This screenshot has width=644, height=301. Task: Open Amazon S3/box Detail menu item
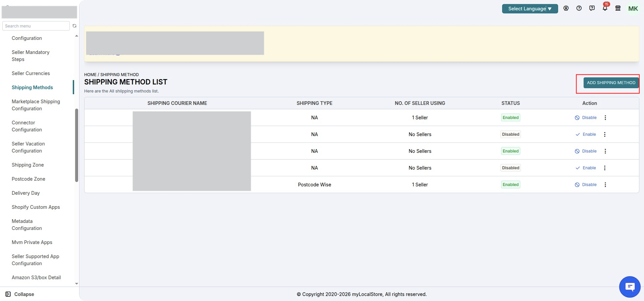36,278
